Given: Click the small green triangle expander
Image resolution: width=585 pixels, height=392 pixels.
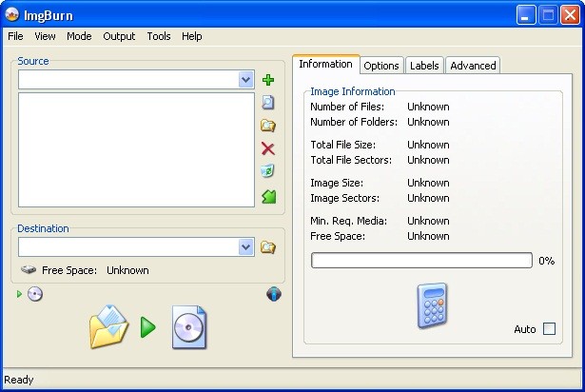Looking at the screenshot, I should click(19, 294).
